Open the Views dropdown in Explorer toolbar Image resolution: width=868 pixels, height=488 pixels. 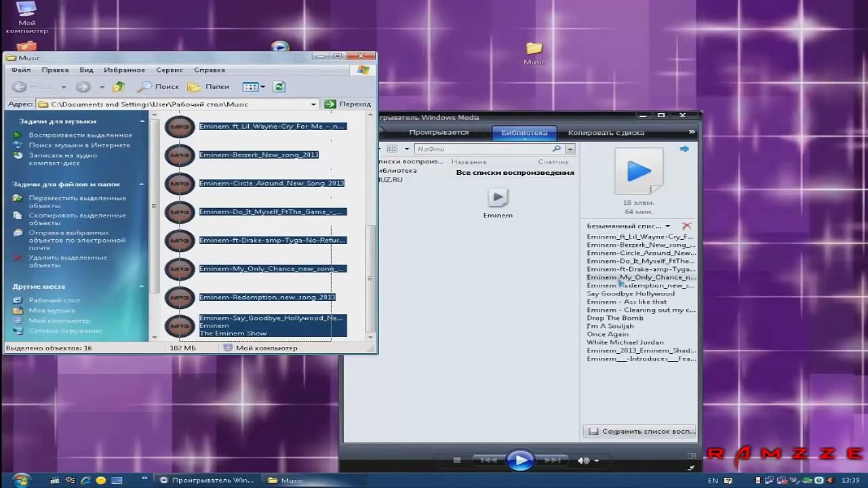point(254,87)
